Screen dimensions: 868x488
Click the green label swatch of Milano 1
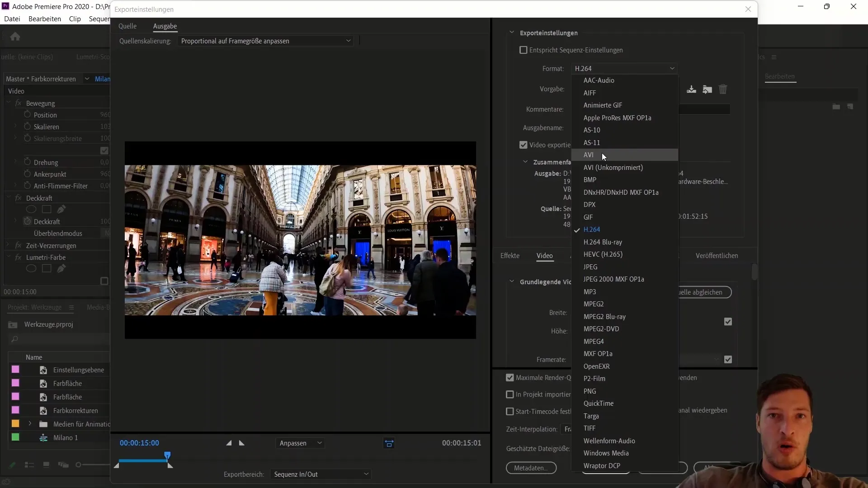click(15, 437)
